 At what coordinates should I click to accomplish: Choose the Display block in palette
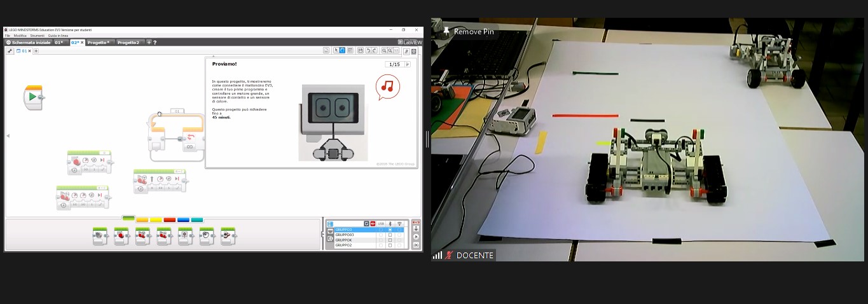click(185, 236)
